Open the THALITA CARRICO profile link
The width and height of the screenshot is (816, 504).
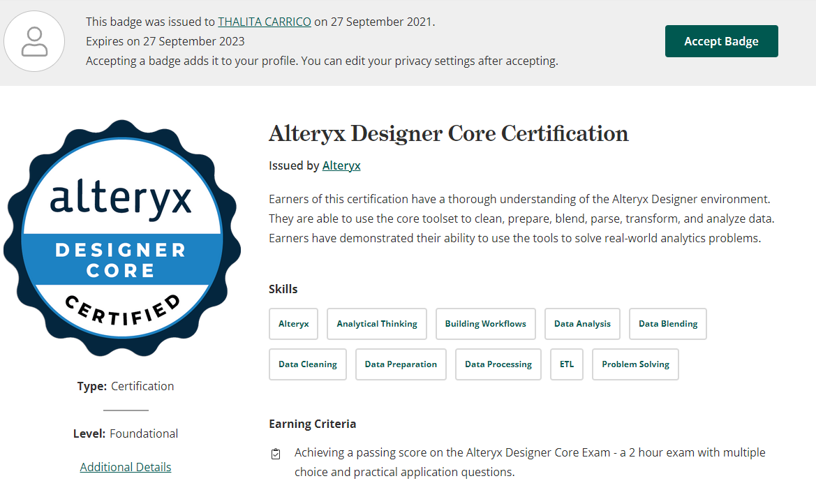click(x=264, y=22)
